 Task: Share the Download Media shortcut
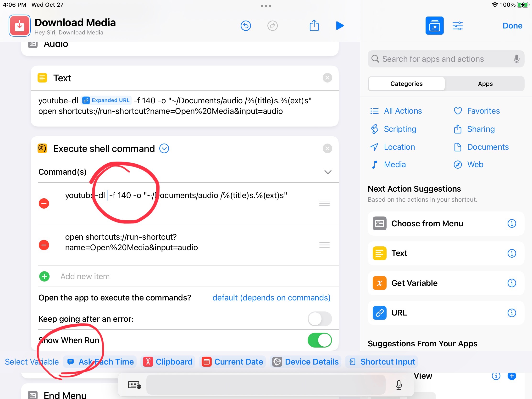[x=314, y=26]
